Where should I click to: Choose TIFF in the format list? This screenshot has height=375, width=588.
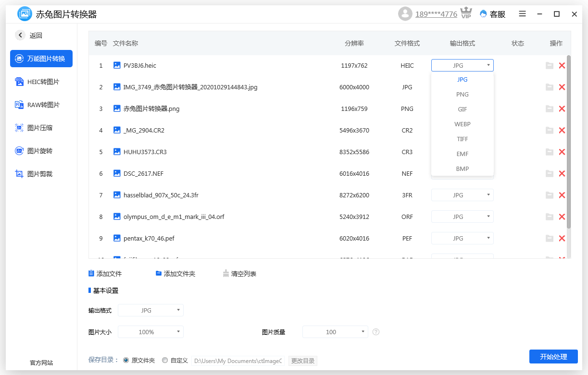463,139
